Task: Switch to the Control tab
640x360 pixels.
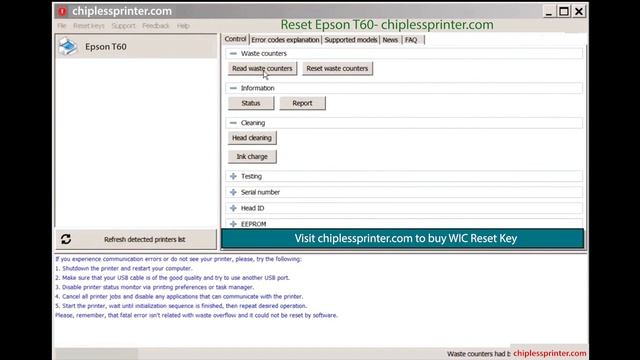Action: pos(236,39)
